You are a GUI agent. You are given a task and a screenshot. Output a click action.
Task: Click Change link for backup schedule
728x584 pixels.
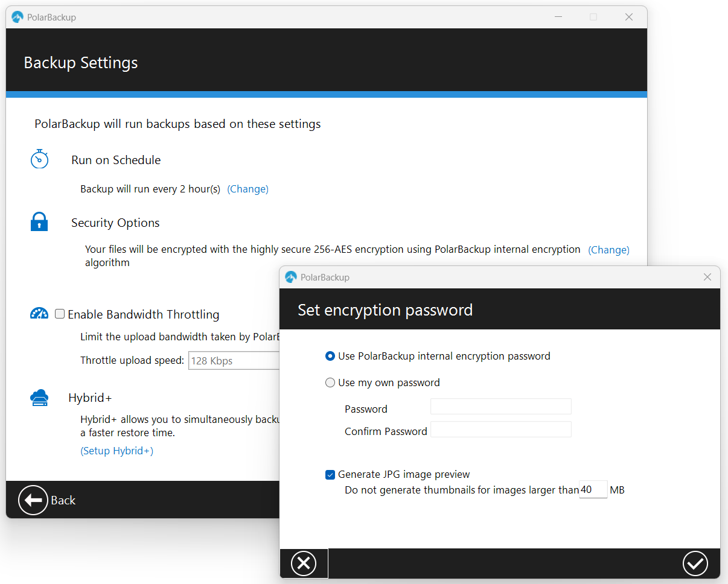pos(247,189)
